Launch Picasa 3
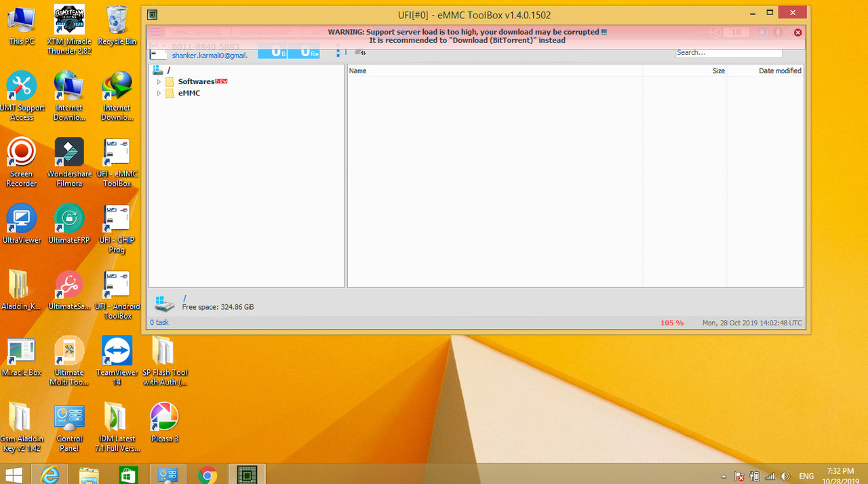 [x=164, y=422]
